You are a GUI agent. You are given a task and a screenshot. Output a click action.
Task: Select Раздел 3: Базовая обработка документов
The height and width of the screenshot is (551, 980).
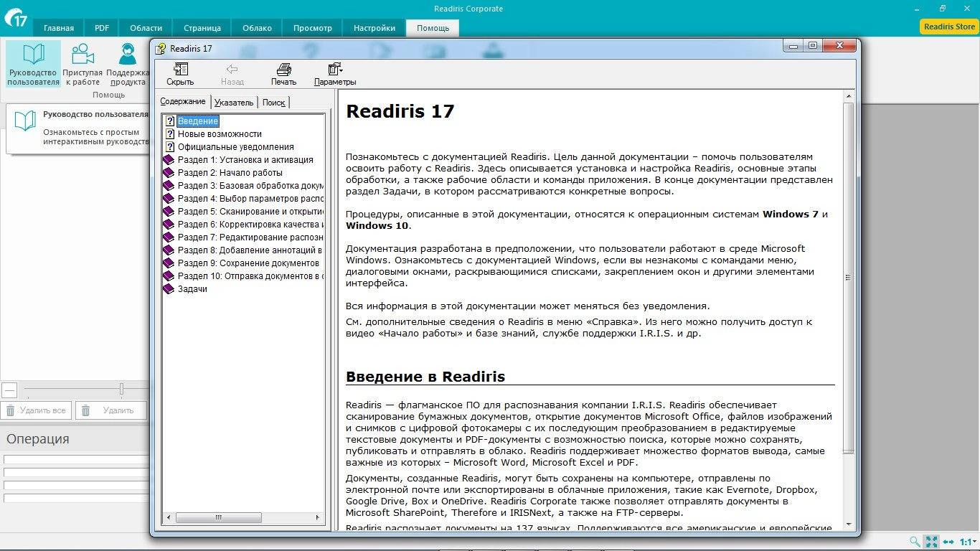(251, 186)
